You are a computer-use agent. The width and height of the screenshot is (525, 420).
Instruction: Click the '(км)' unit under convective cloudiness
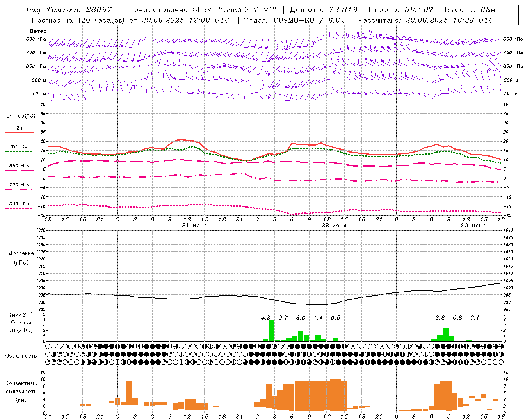tap(21, 399)
